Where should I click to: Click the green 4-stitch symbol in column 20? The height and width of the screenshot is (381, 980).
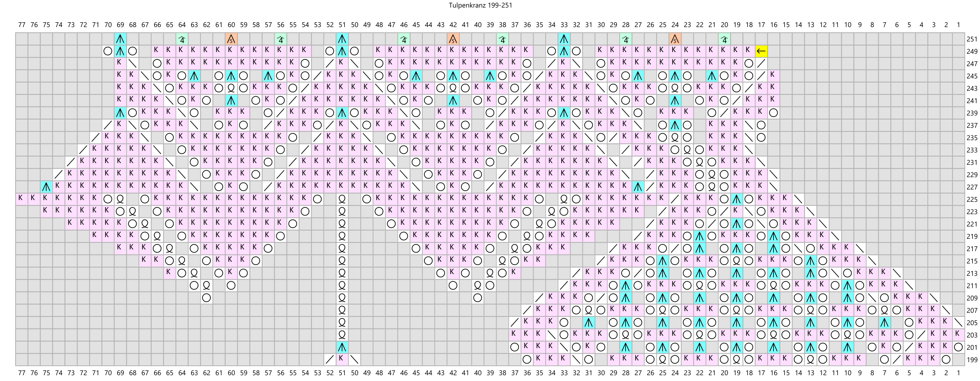[724, 39]
